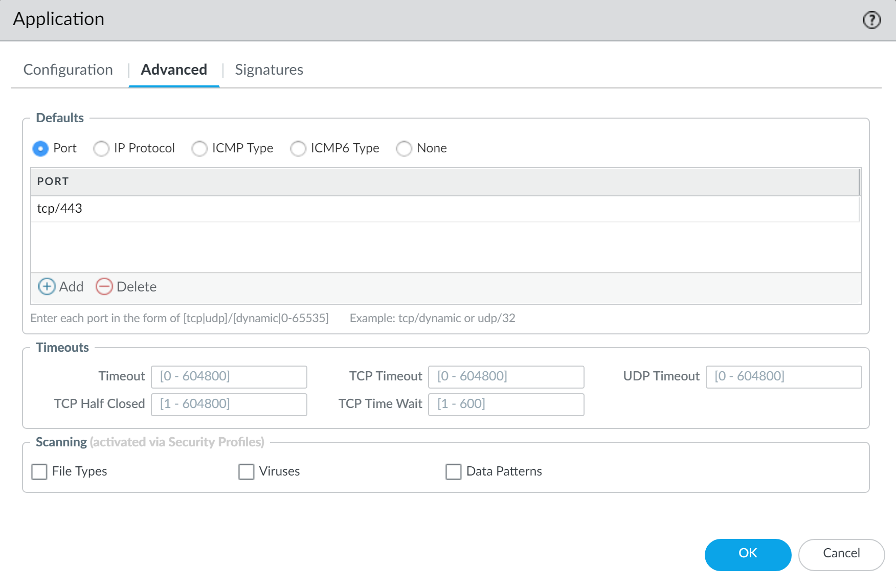Viewport: 896px width, 588px height.
Task: Click into the UDP Timeout field
Action: pyautogui.click(x=783, y=376)
